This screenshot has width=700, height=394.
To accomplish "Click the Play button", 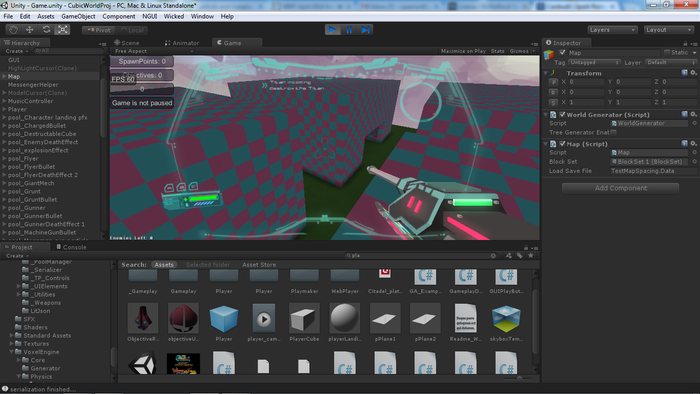I will [x=333, y=30].
